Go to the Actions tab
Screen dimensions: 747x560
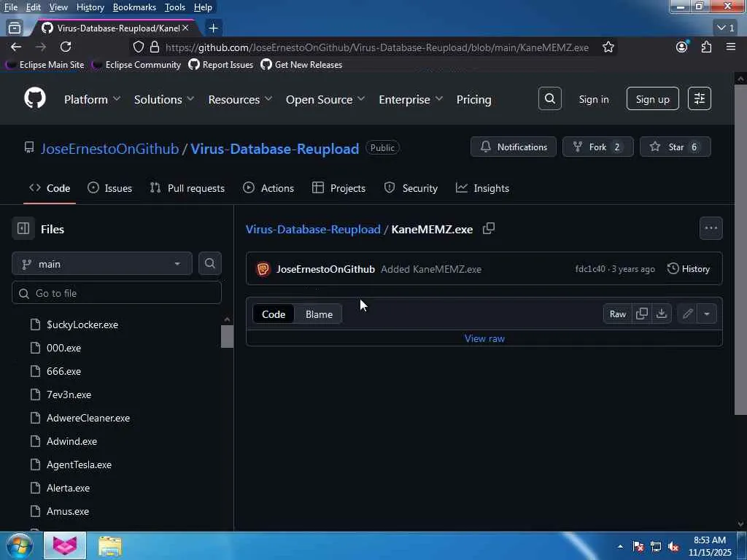[268, 188]
